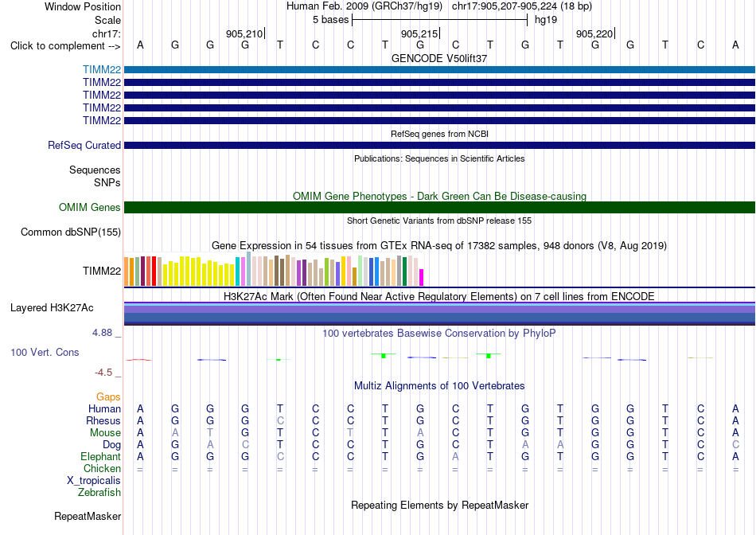Select the Rhesus species alignment label
756x535 pixels.
103,420
